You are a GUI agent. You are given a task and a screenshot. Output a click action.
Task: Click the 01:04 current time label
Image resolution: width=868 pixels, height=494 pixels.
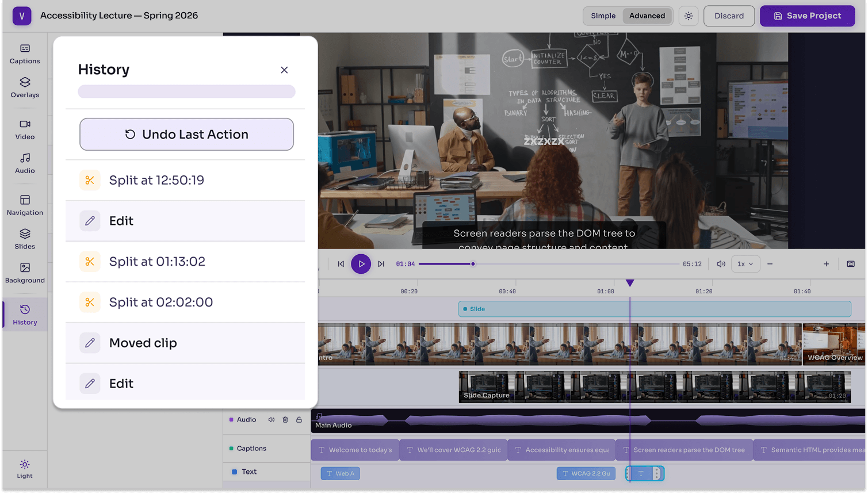[406, 264]
